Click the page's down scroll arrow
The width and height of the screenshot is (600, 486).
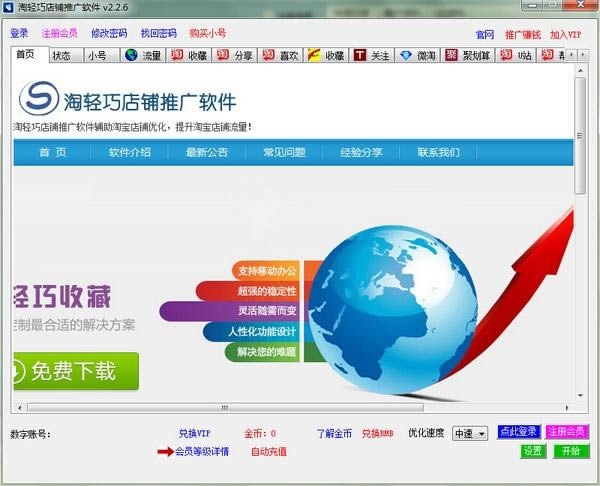tap(580, 395)
